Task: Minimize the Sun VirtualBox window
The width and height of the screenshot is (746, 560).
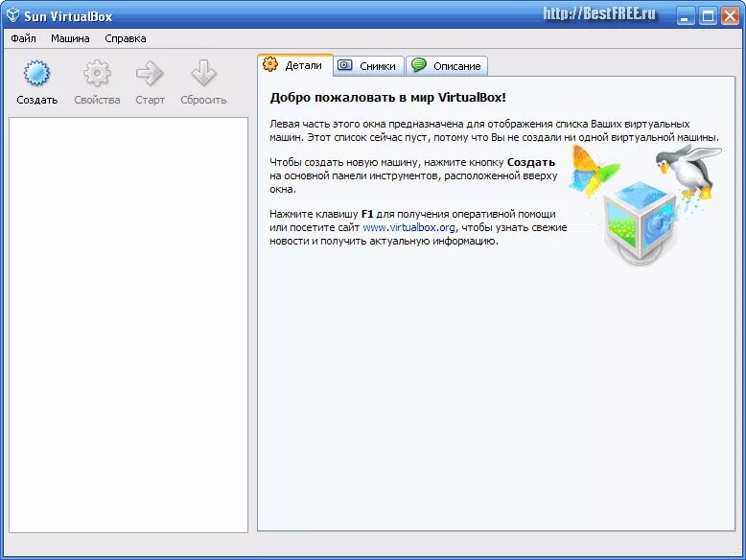Action: tap(685, 16)
